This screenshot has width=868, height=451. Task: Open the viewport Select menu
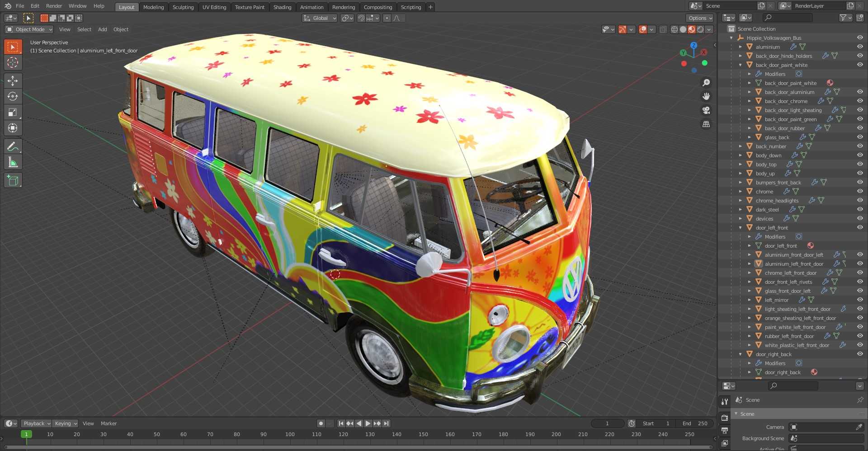84,29
